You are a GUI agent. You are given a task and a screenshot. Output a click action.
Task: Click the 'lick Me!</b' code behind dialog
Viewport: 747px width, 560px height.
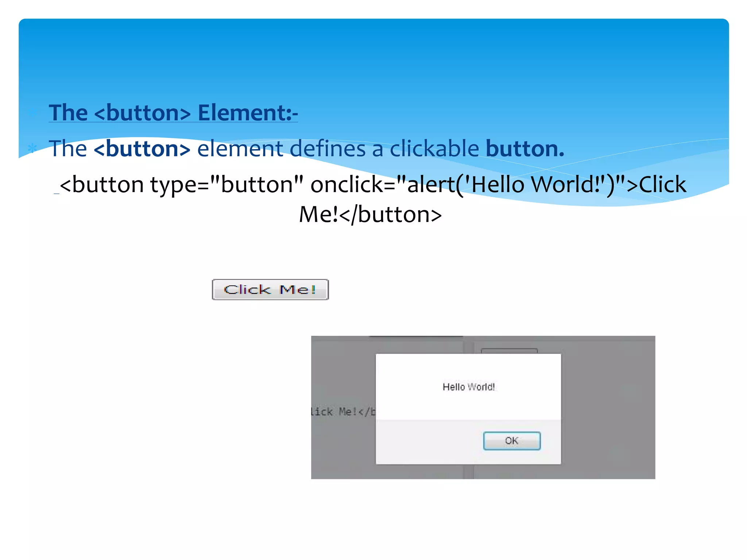pos(343,412)
